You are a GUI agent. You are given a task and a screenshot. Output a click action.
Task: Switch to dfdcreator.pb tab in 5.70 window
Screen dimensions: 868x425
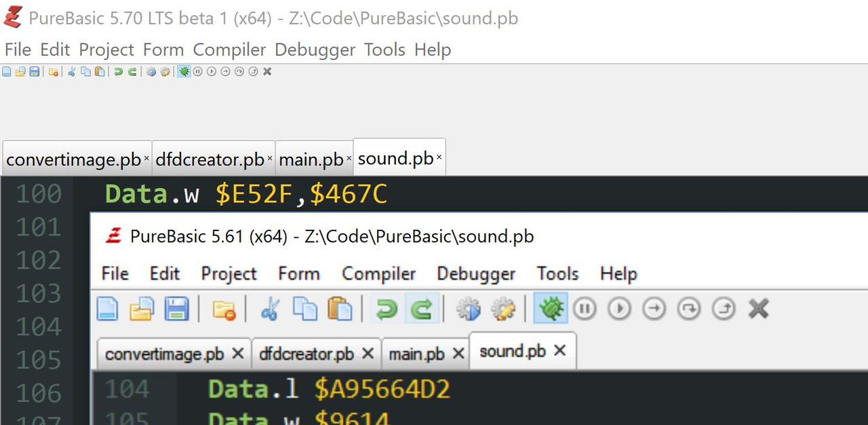coord(214,160)
